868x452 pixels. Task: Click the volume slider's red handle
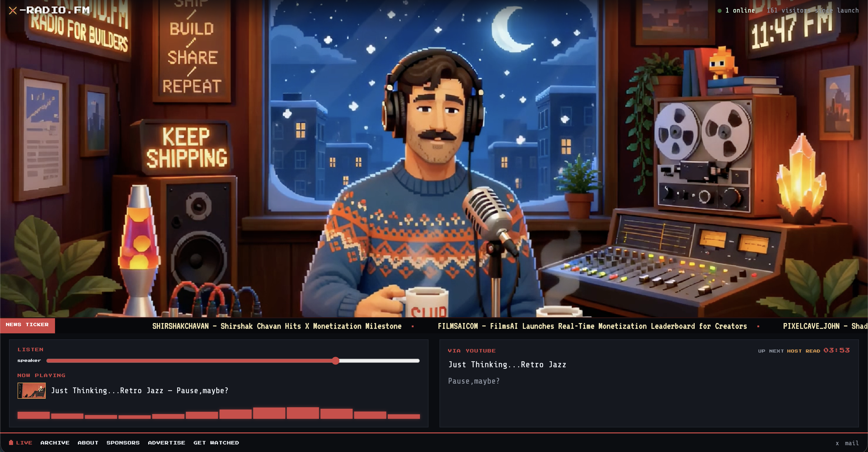(335, 360)
